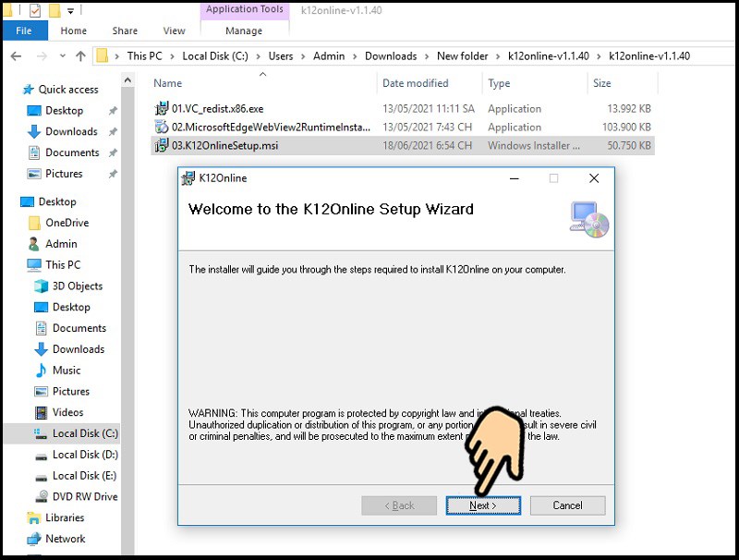This screenshot has width=739, height=560.
Task: Open the File tab in Explorer ribbon
Action: coord(24,30)
